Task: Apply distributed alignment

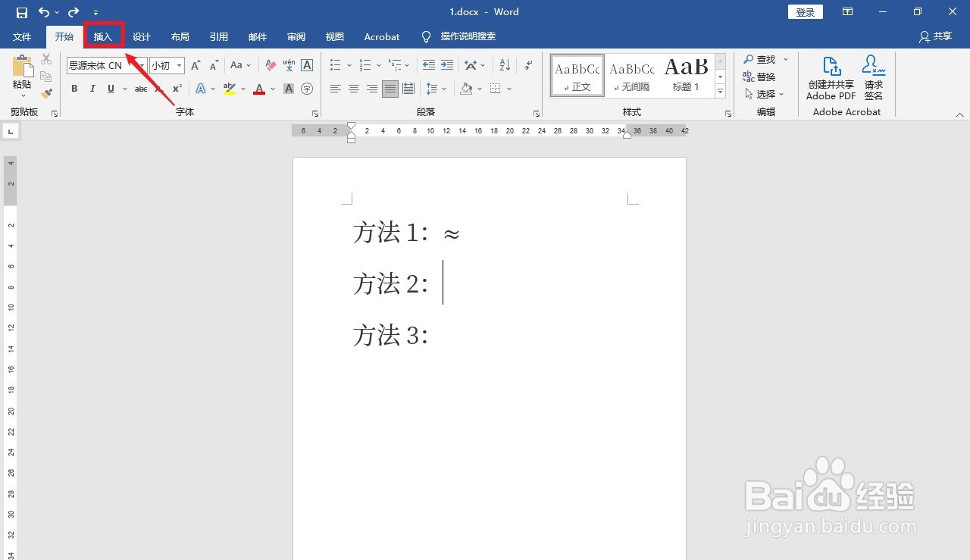Action: coord(408,89)
